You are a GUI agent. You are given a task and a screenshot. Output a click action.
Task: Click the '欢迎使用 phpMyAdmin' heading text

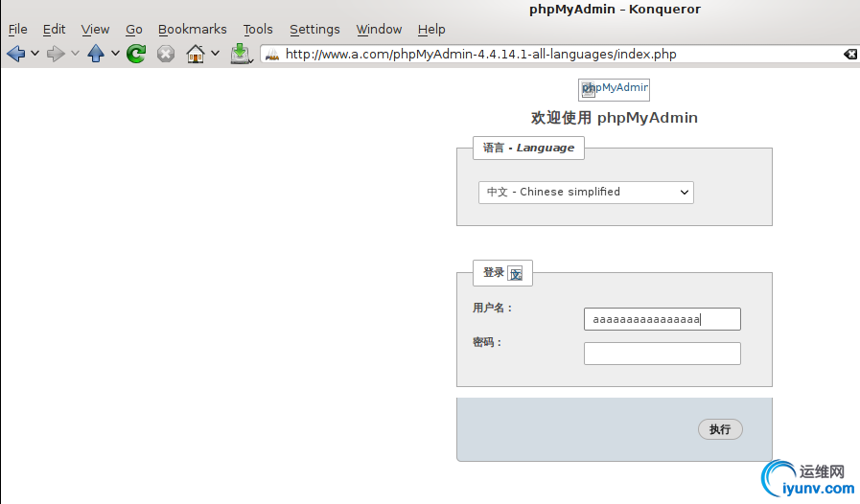pos(615,118)
